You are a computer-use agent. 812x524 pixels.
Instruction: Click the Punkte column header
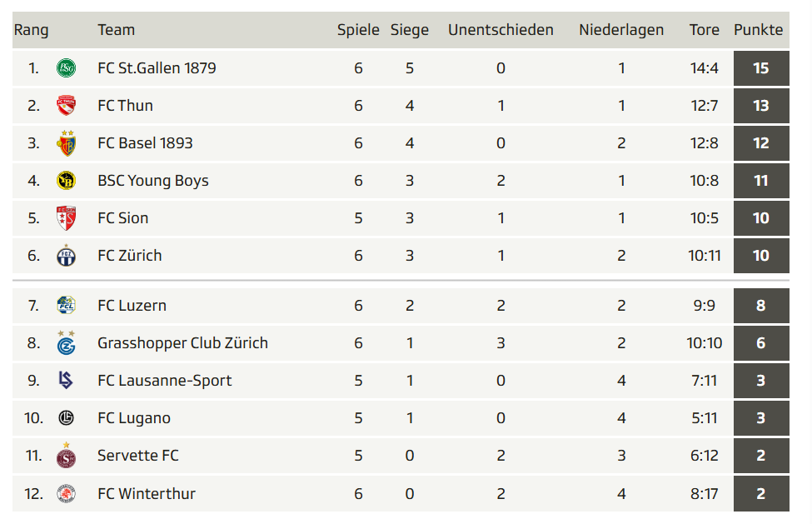tap(758, 30)
